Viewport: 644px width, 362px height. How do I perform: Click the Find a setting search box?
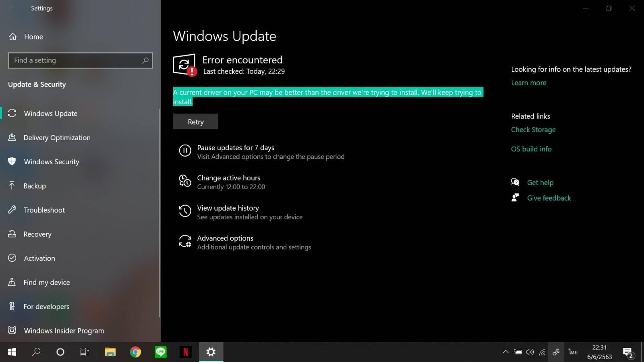(x=81, y=60)
